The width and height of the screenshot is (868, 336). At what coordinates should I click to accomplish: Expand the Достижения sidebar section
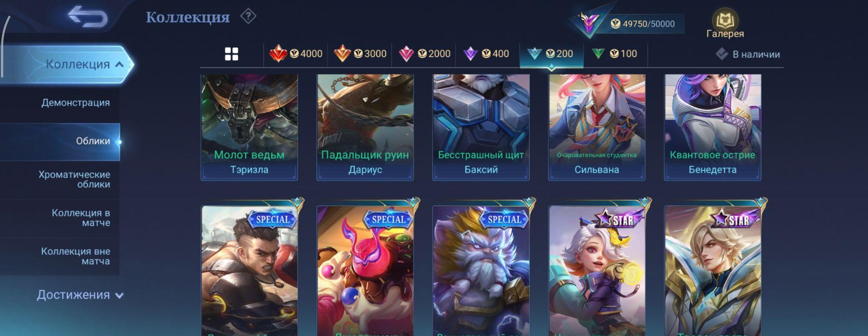point(80,295)
